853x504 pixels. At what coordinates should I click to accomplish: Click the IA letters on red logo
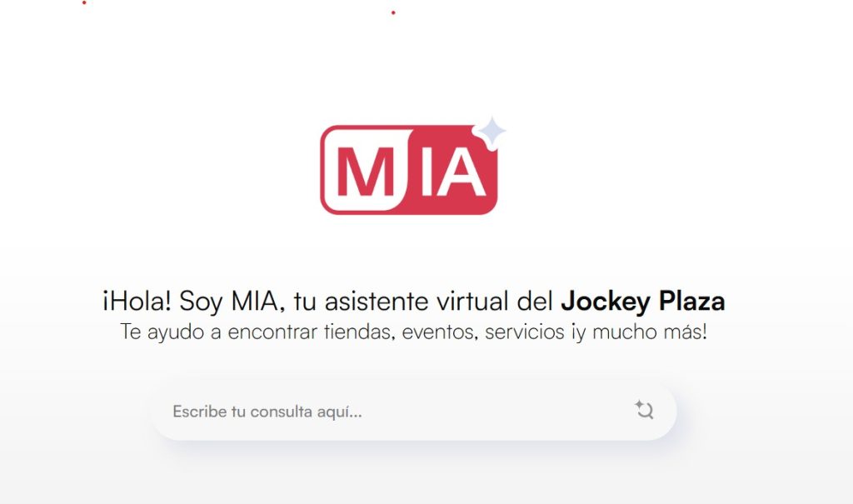(x=454, y=172)
